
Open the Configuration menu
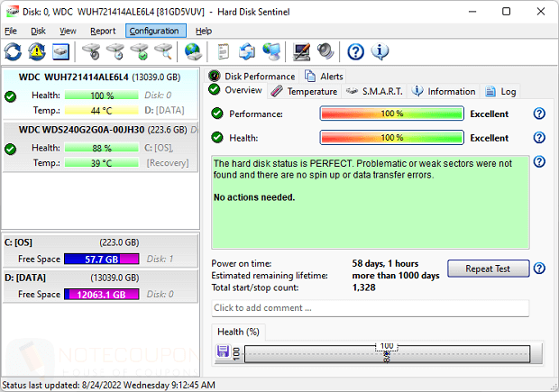155,31
